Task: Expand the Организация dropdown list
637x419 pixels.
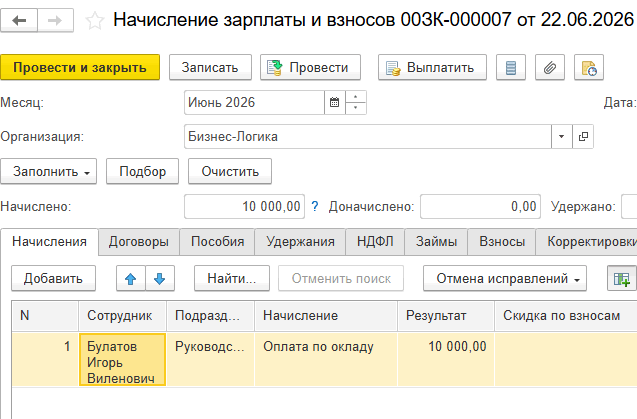Action: 561,137
